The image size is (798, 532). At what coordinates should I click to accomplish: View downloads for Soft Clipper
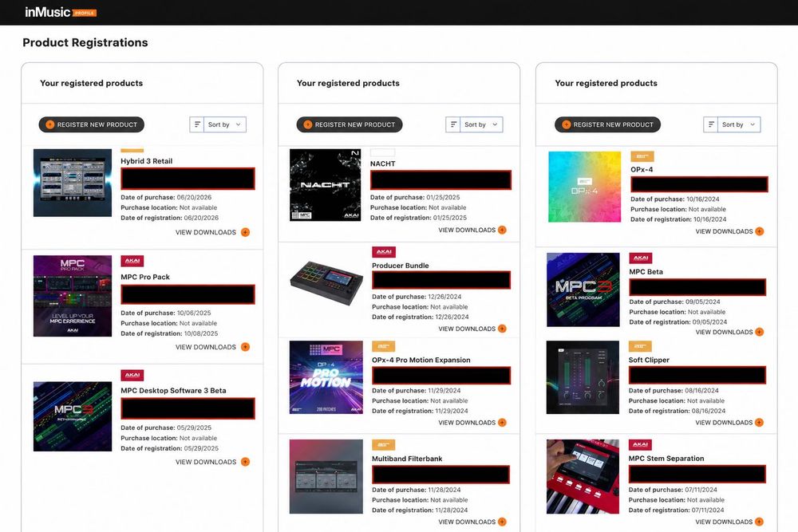[729, 423]
